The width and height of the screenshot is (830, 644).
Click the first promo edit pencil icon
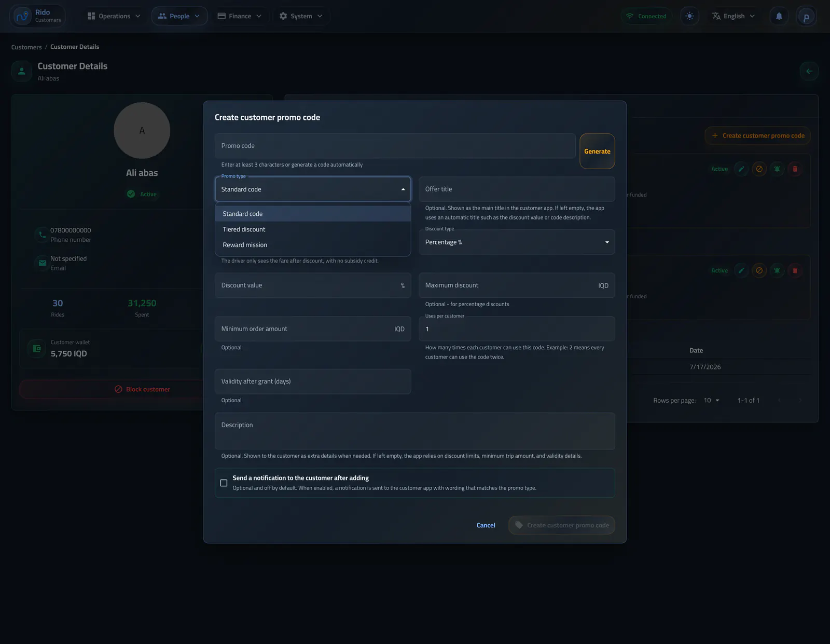tap(741, 169)
